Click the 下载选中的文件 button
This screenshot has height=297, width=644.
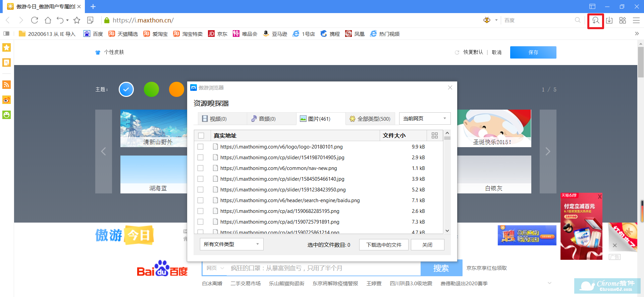coord(384,245)
